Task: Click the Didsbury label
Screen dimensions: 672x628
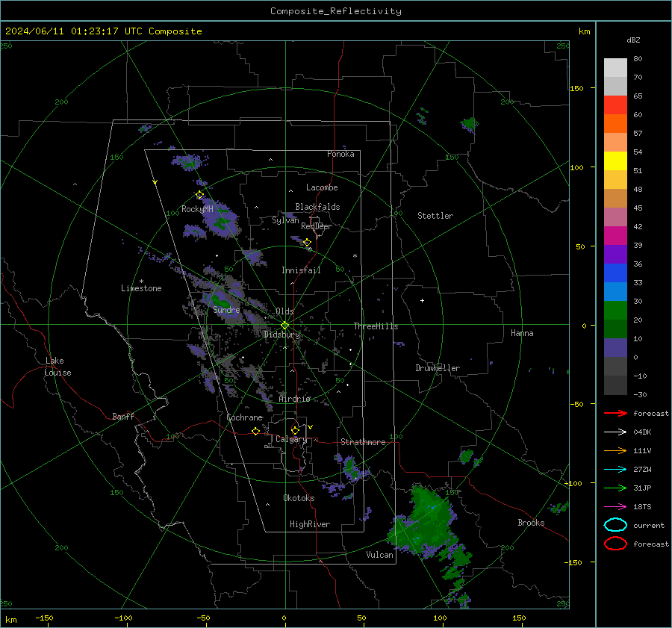Action: point(281,335)
